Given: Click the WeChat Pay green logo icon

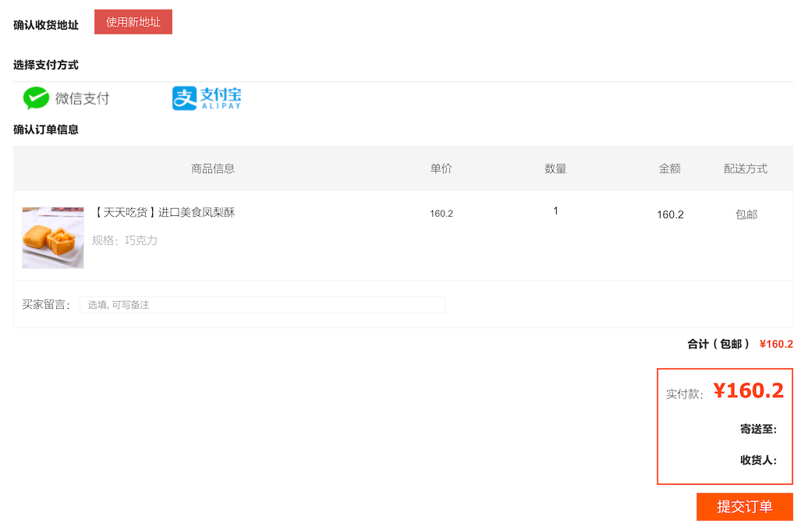Looking at the screenshot, I should point(36,98).
